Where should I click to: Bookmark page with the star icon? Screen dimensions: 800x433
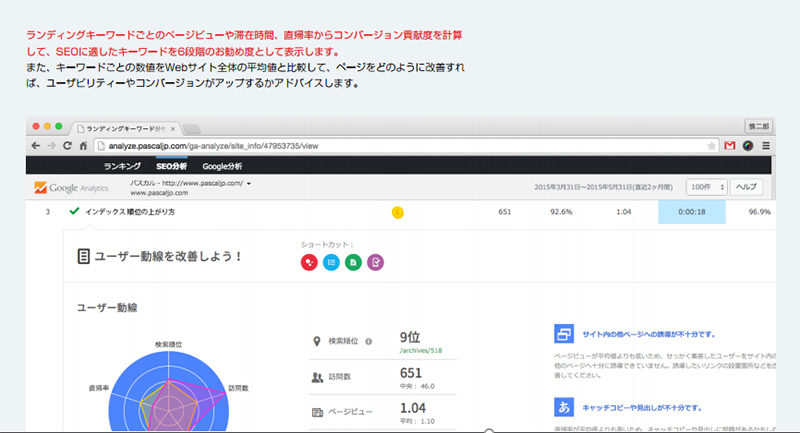coord(711,146)
